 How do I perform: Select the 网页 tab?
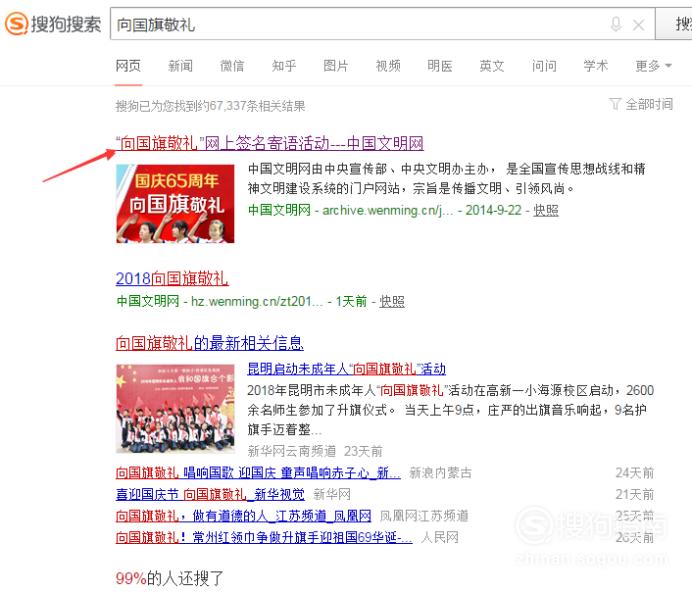[x=128, y=66]
